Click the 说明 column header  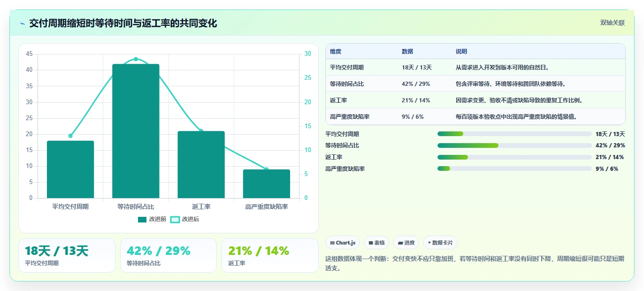click(x=461, y=52)
